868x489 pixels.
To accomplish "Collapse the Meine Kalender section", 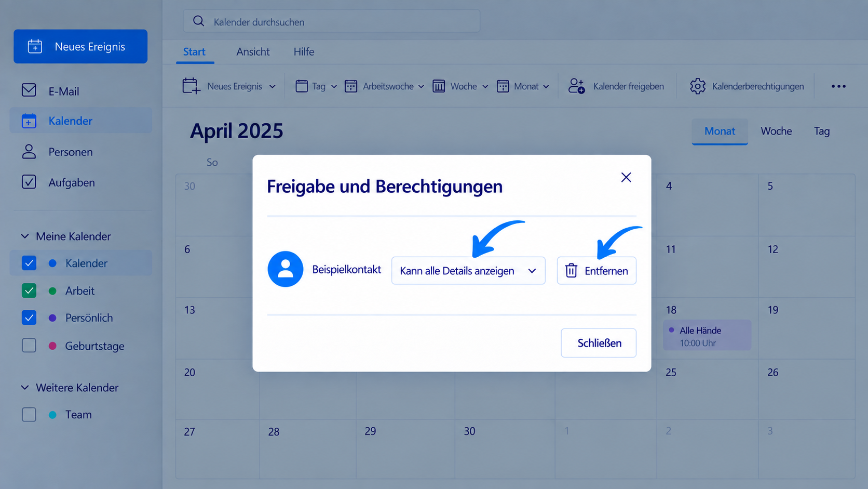I will point(24,236).
